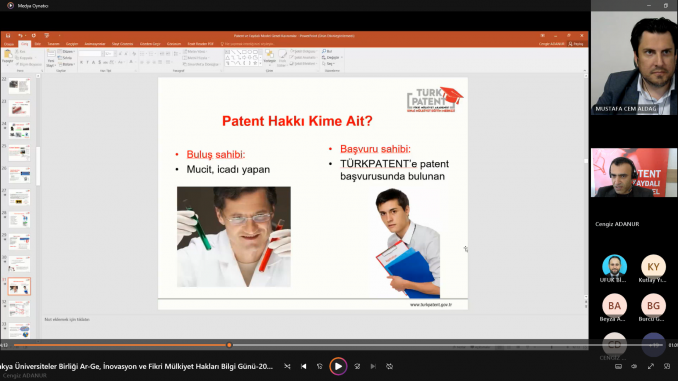The width and height of the screenshot is (678, 381).
Task: Switch the player to full screen
Action: (651, 366)
